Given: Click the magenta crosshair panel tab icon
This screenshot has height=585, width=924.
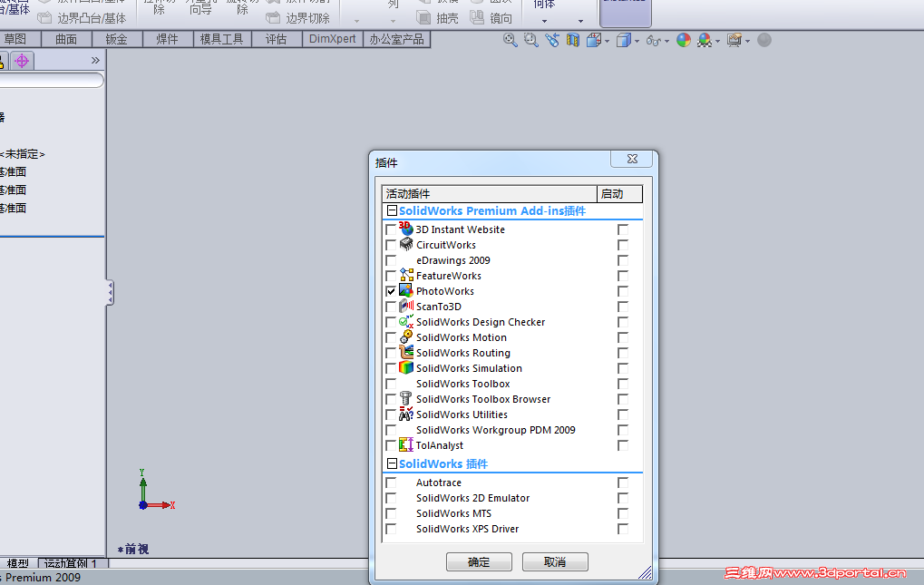Looking at the screenshot, I should pos(22,61).
